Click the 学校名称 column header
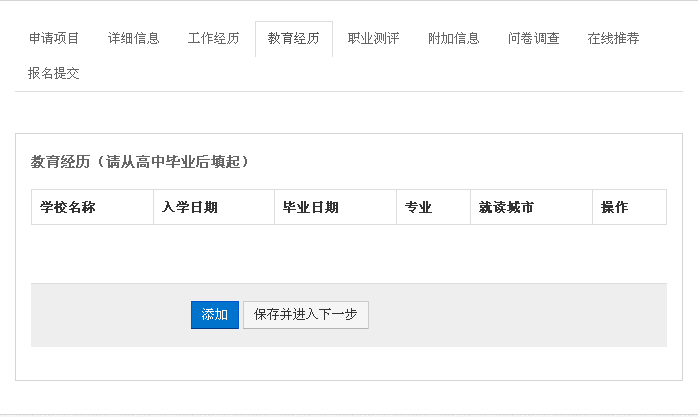The height and width of the screenshot is (417, 698). [93, 207]
